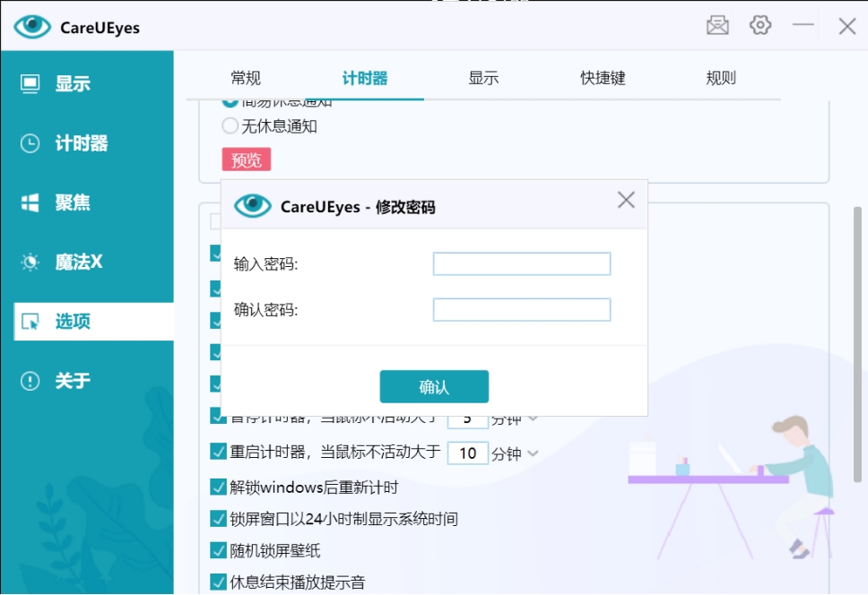Click the red 预览 preview button

(x=247, y=160)
